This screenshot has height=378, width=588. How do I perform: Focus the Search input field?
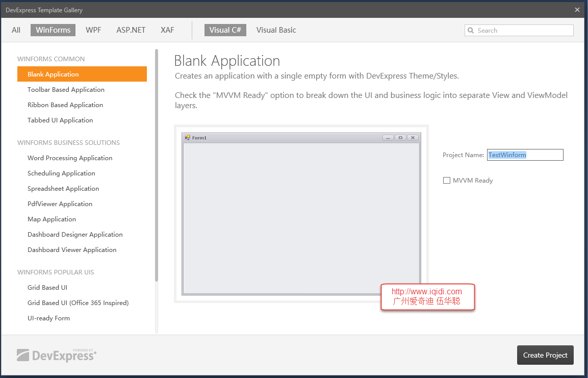pyautogui.click(x=519, y=31)
